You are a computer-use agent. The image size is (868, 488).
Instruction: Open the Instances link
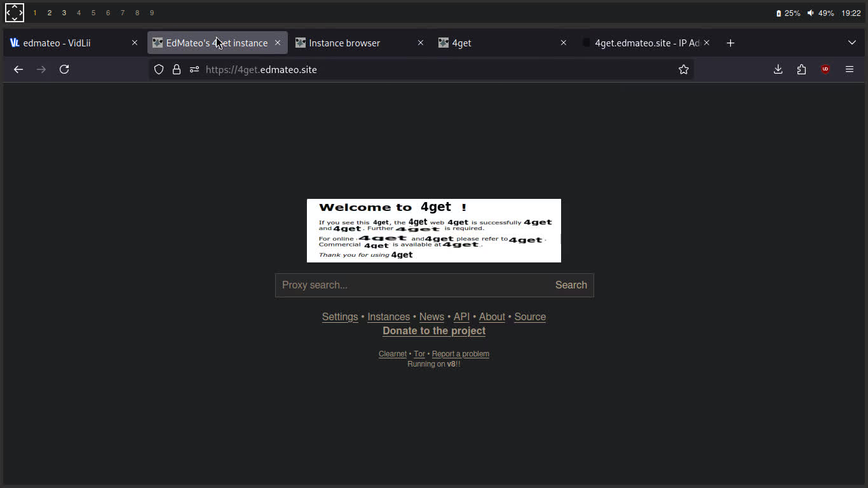tap(388, 317)
